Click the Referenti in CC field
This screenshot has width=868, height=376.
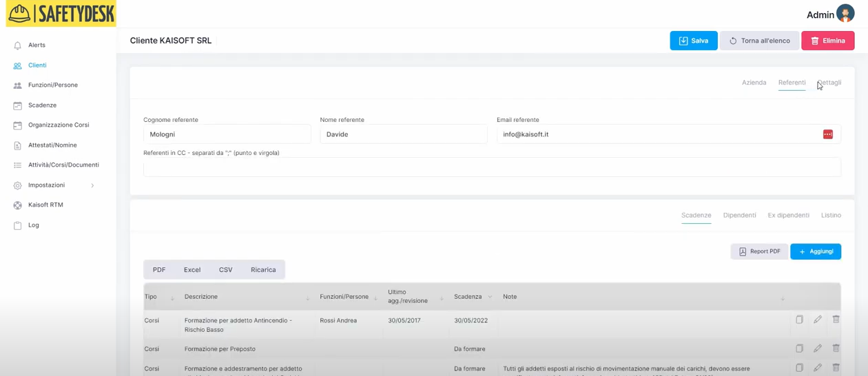click(x=492, y=167)
